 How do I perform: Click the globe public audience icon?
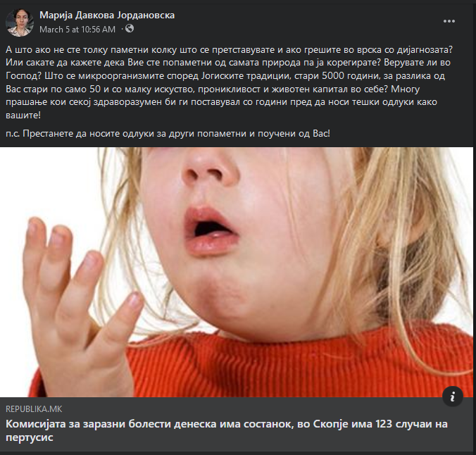tap(130, 29)
